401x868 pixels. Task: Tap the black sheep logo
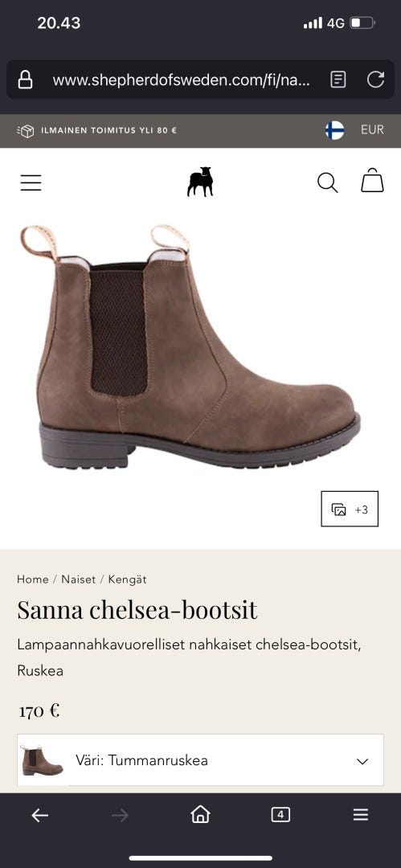(x=200, y=182)
